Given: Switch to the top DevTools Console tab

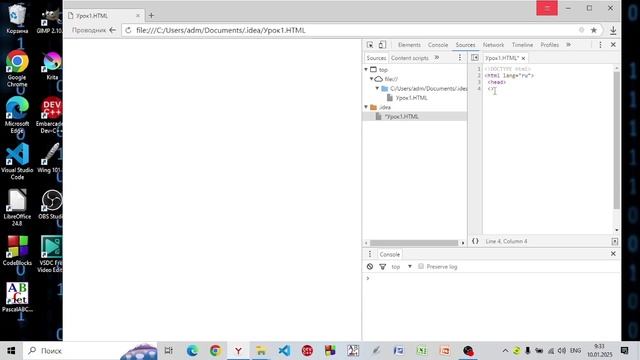Looking at the screenshot, I should click(x=438, y=45).
